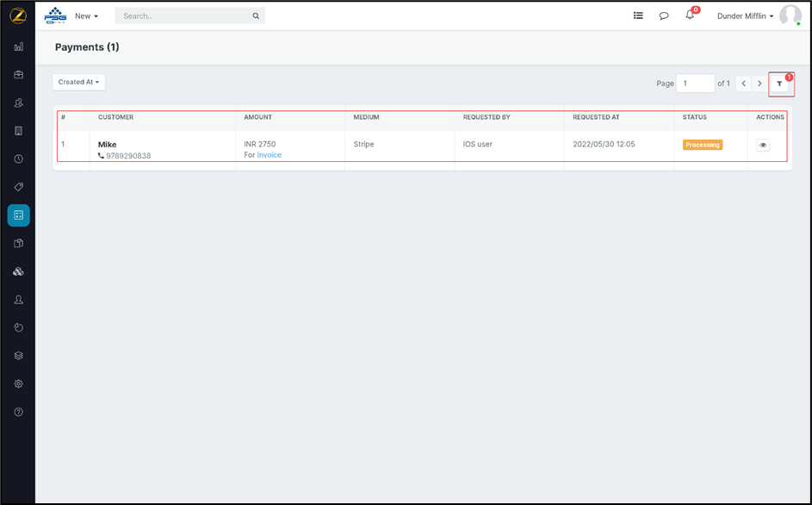Expand the Dunder Mifflin account menu
Image resolution: width=812 pixels, height=505 pixels.
pos(745,16)
